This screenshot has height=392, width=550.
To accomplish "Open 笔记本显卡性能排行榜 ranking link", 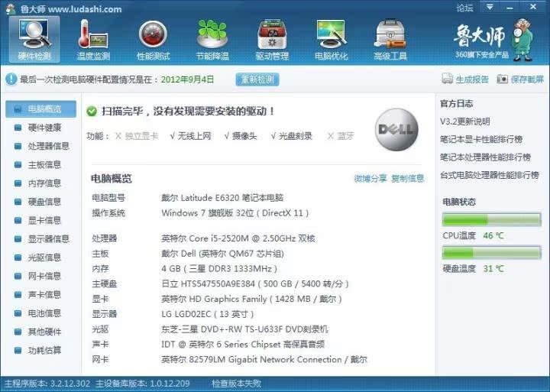I will tap(480, 139).
